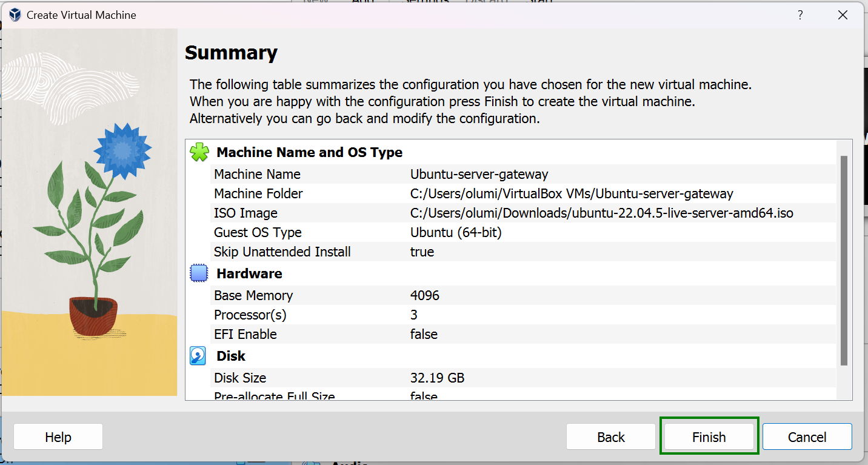868x465 pixels.
Task: Click the Machine Name value Ubuntu-server-gateway
Action: point(479,175)
